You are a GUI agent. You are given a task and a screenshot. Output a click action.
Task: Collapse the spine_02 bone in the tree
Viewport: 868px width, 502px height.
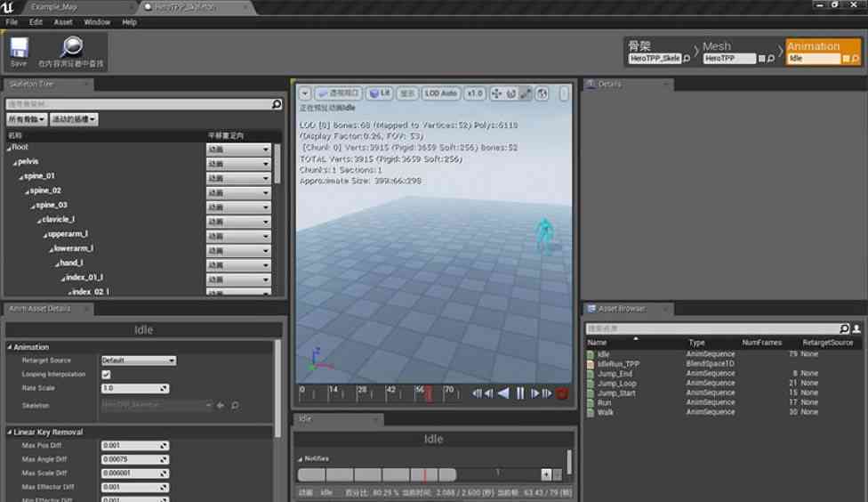27,191
